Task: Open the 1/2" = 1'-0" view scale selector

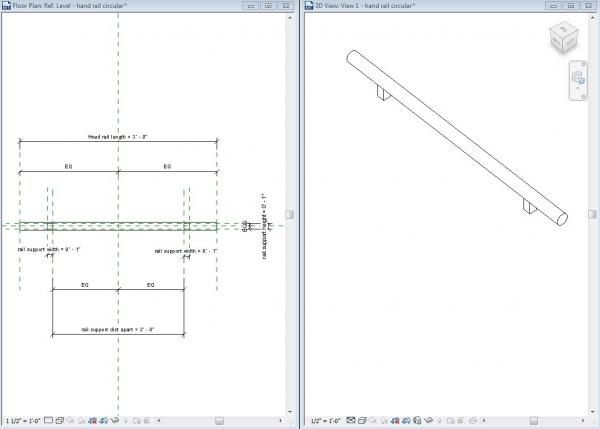Action: tap(326, 421)
